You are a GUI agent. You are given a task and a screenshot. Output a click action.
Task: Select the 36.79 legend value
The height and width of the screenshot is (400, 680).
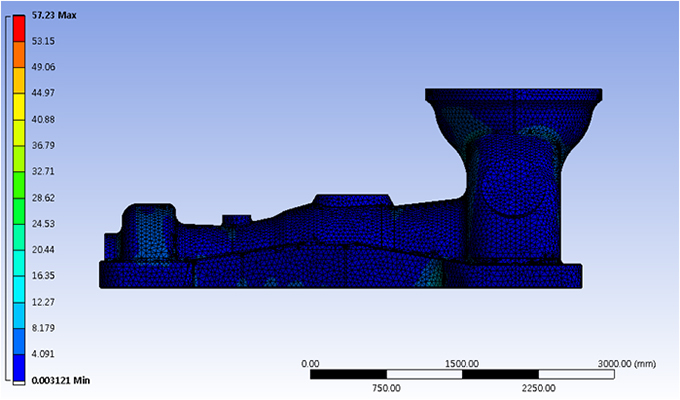(x=43, y=145)
